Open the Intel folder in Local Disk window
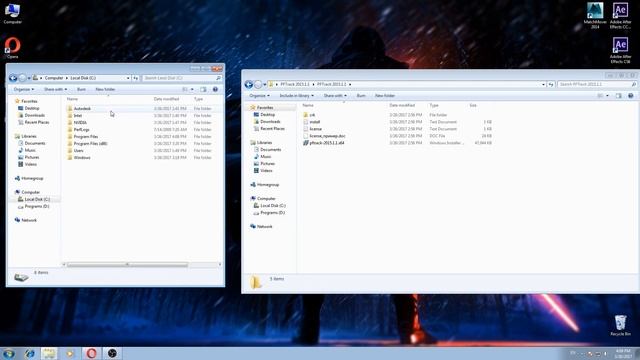Image resolution: width=640 pixels, height=360 pixels. (78, 116)
